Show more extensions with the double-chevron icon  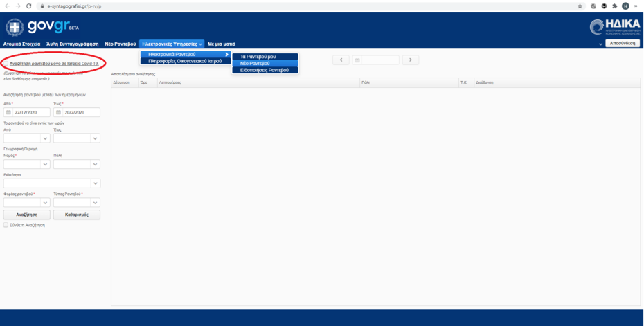coord(636,6)
